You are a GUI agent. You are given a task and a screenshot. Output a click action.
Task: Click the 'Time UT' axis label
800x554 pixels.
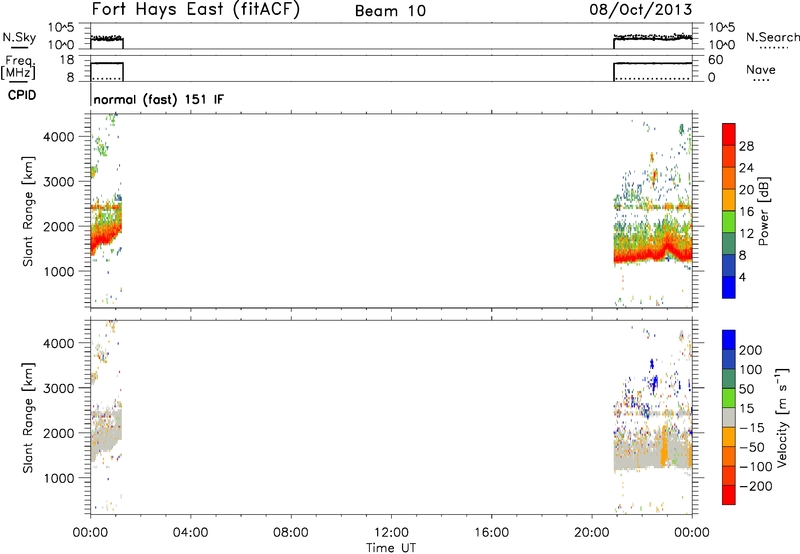click(391, 548)
